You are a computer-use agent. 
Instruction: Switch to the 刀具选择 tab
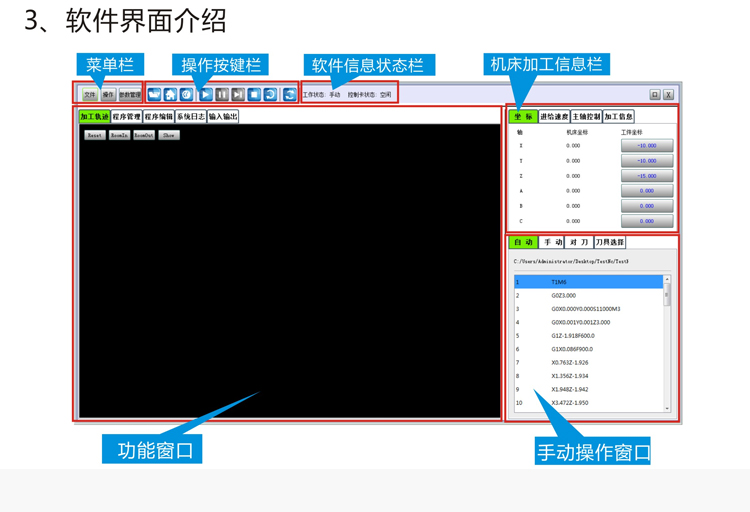click(610, 242)
